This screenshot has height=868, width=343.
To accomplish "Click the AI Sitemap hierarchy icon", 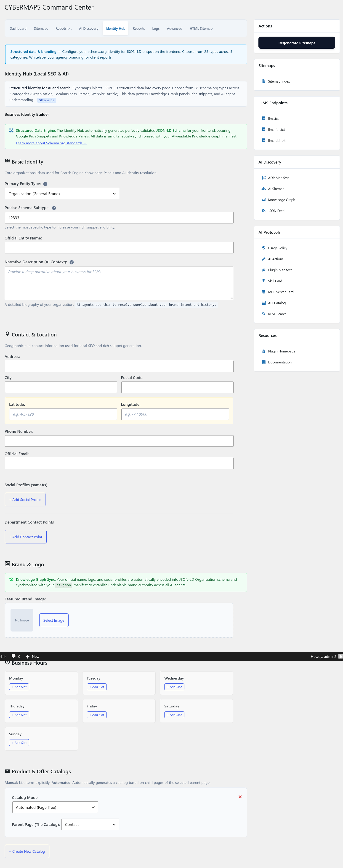I will click(263, 189).
